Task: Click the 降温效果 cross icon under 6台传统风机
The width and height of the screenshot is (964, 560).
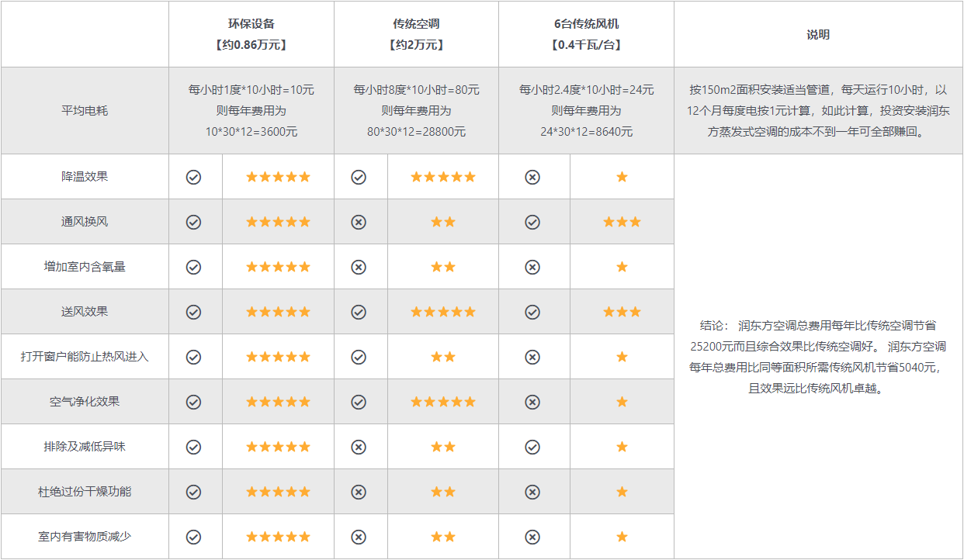Action: click(532, 177)
